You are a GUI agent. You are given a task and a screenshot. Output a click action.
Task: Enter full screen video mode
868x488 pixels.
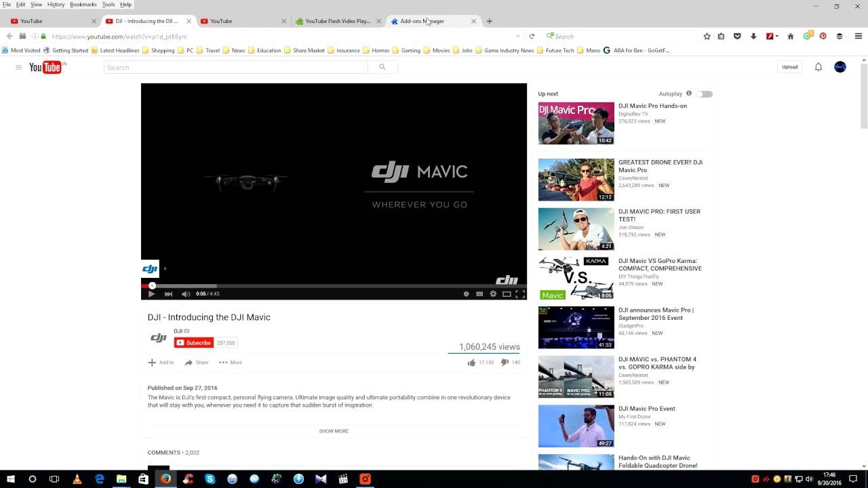[x=520, y=294]
